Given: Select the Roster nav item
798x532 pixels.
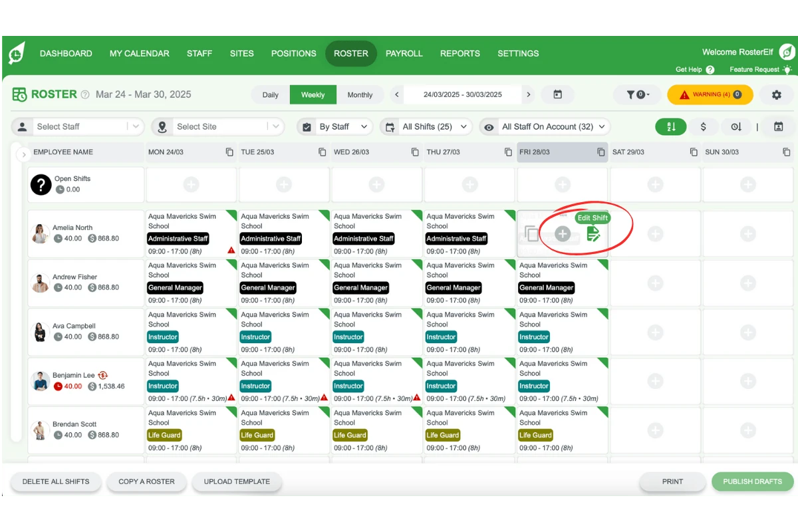Looking at the screenshot, I should coord(351,53).
